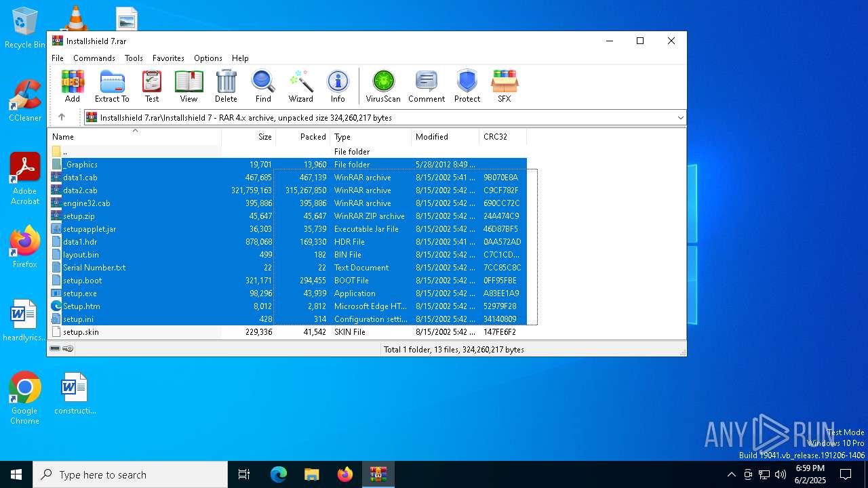Click the taskbar search box
The height and width of the screenshot is (488, 868).
pyautogui.click(x=130, y=474)
